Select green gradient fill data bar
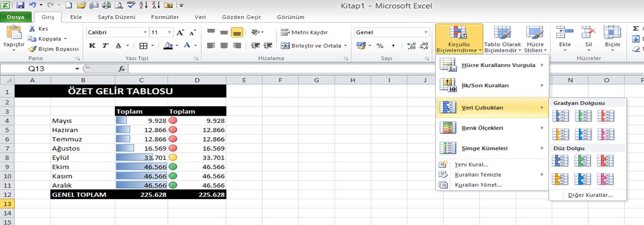The height and width of the screenshot is (225, 644). (x=583, y=116)
